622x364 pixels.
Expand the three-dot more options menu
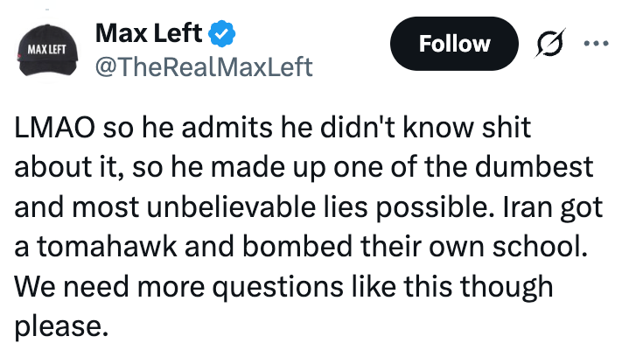(x=596, y=43)
